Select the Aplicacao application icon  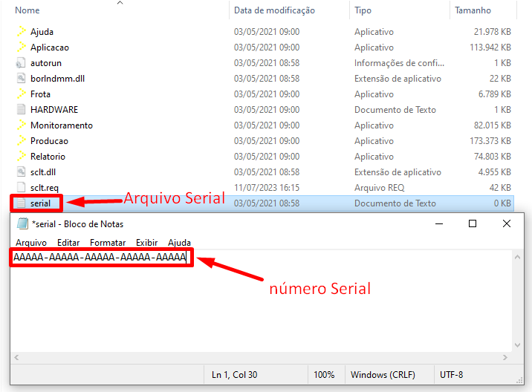click(22, 48)
